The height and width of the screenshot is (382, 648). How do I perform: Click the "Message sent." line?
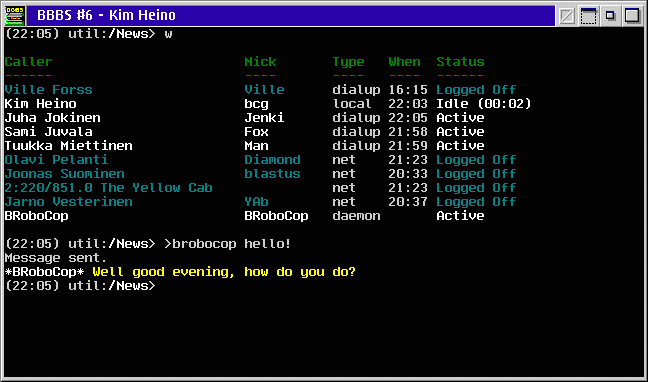(x=56, y=258)
